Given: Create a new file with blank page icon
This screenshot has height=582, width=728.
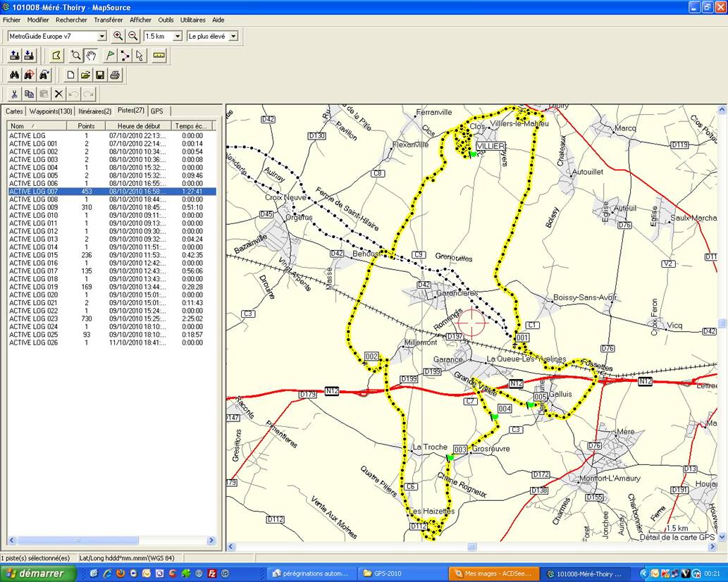Looking at the screenshot, I should pos(70,75).
